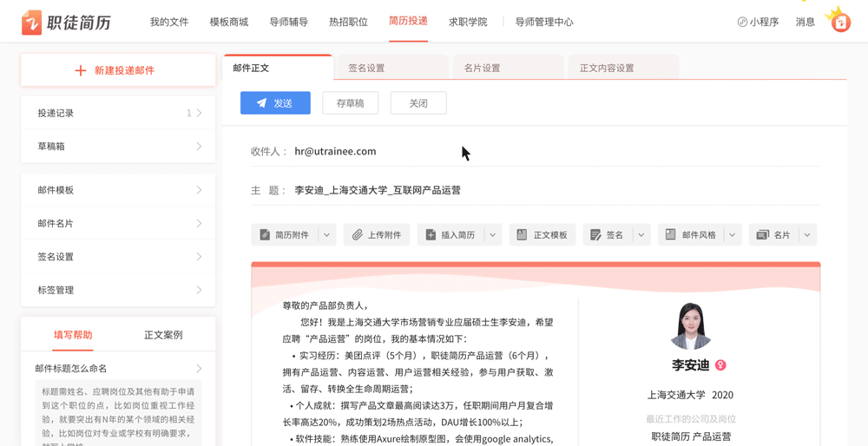Open the 名片 dropdown arrow
Image resolution: width=868 pixels, height=446 pixels.
click(x=807, y=234)
